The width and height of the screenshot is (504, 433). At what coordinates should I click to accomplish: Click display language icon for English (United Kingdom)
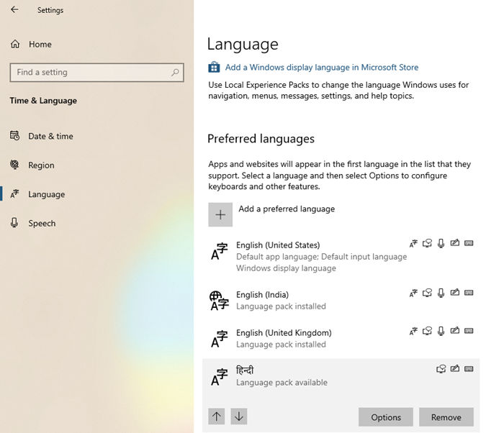point(413,331)
